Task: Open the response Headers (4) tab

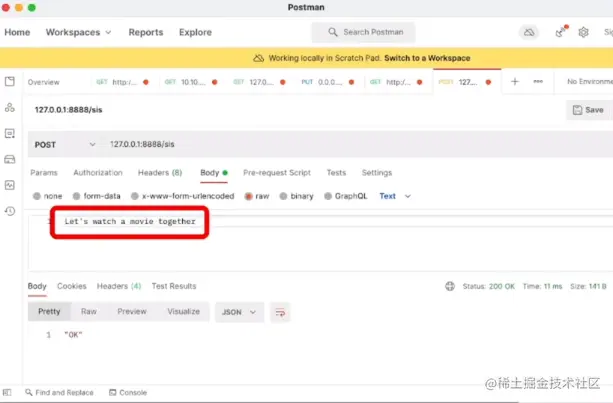Action: pos(119,286)
